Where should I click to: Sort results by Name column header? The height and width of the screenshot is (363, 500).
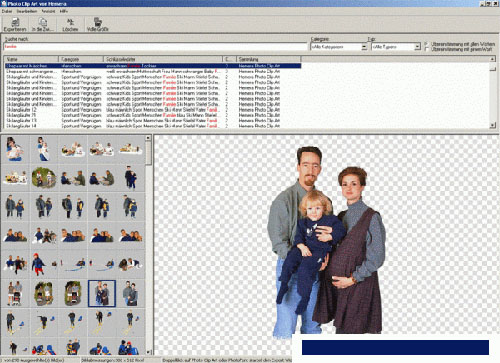pos(31,59)
